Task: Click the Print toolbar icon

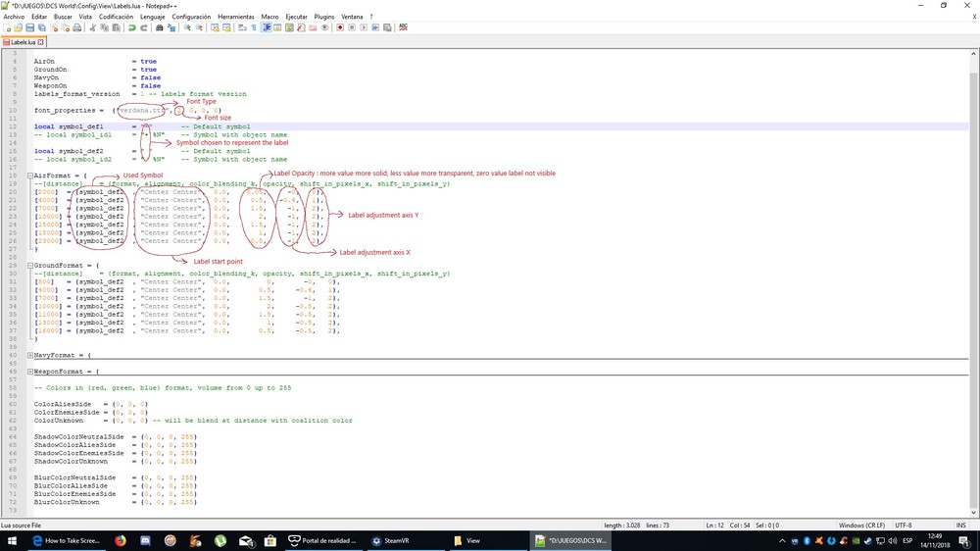Action: 77,27
